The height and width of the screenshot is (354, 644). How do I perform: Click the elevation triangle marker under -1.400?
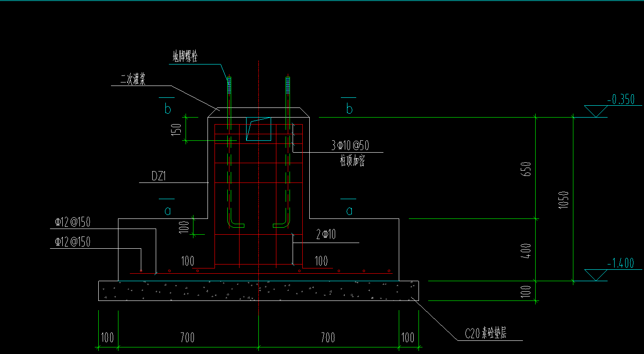point(596,275)
